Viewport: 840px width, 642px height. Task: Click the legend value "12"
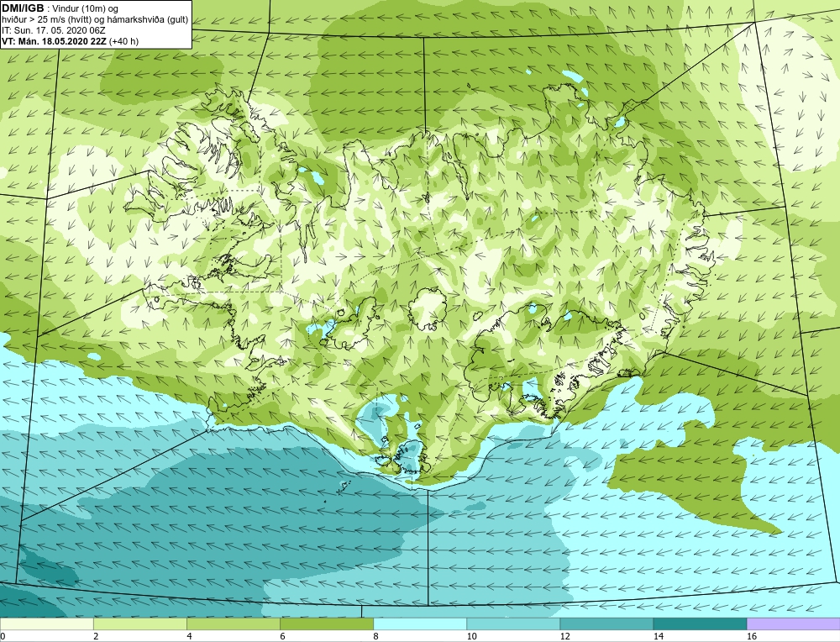pos(564,636)
